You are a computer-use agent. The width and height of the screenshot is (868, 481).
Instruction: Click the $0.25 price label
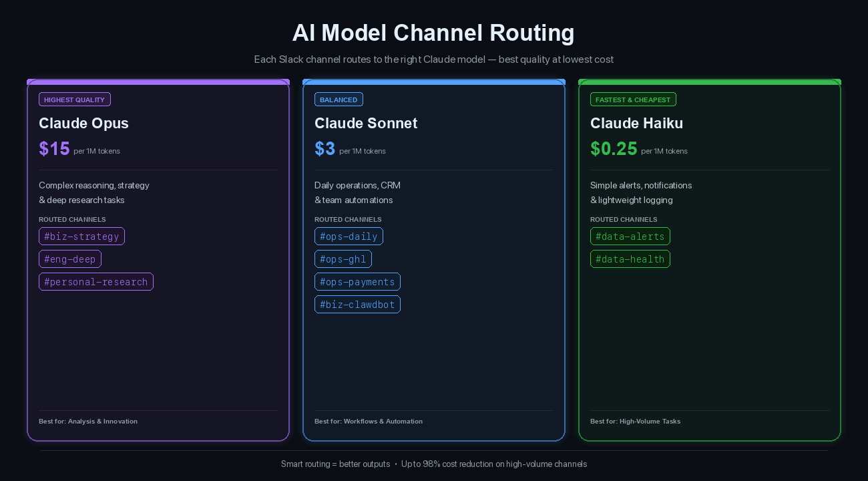(x=614, y=148)
